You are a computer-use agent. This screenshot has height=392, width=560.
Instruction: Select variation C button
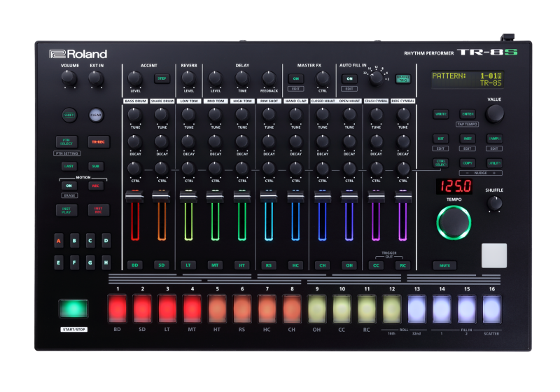click(x=90, y=241)
